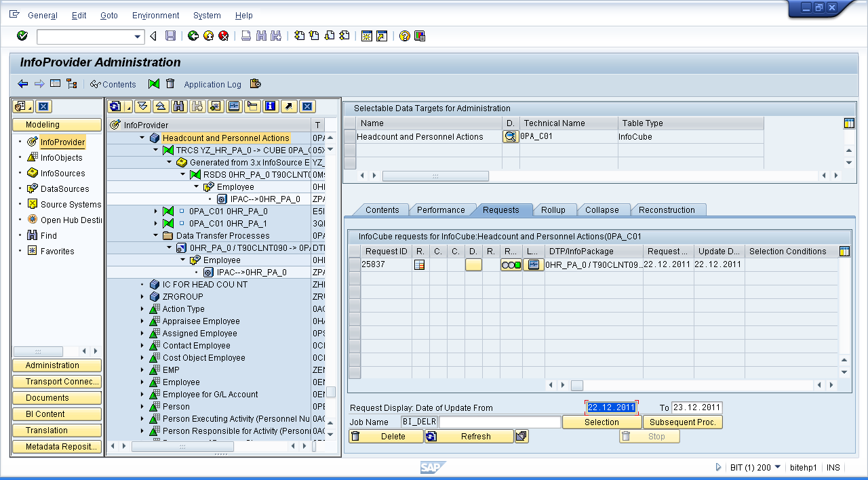The height and width of the screenshot is (480, 868).
Task: Collapse the Headcount and Personnel Actions node
Action: 143,138
